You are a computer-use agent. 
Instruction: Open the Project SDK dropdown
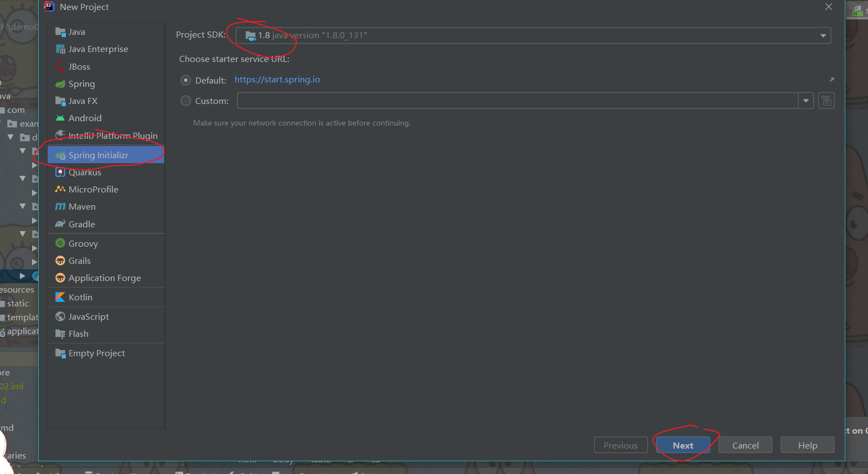[823, 35]
